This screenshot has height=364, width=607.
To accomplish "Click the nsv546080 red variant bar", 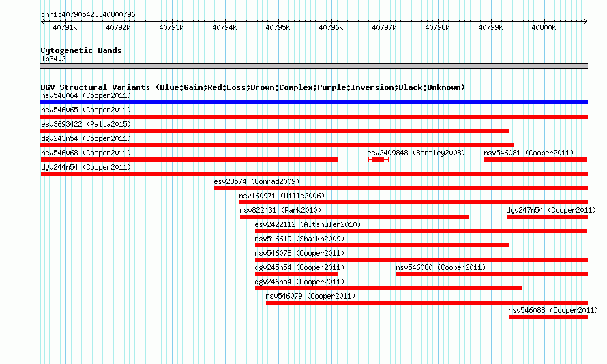I will click(492, 274).
